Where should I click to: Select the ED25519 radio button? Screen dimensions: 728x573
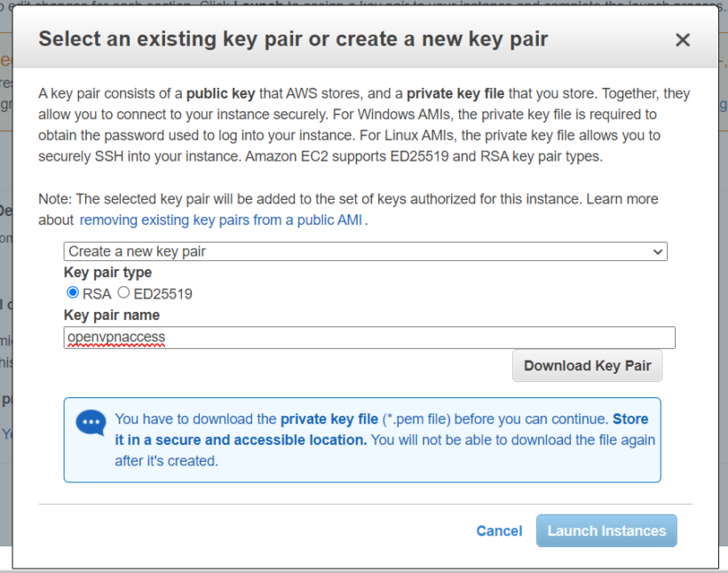124,293
